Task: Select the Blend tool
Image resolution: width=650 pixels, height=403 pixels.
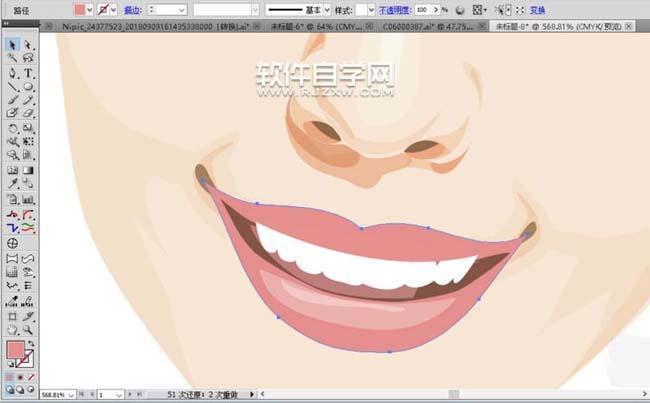Action: tap(28, 183)
